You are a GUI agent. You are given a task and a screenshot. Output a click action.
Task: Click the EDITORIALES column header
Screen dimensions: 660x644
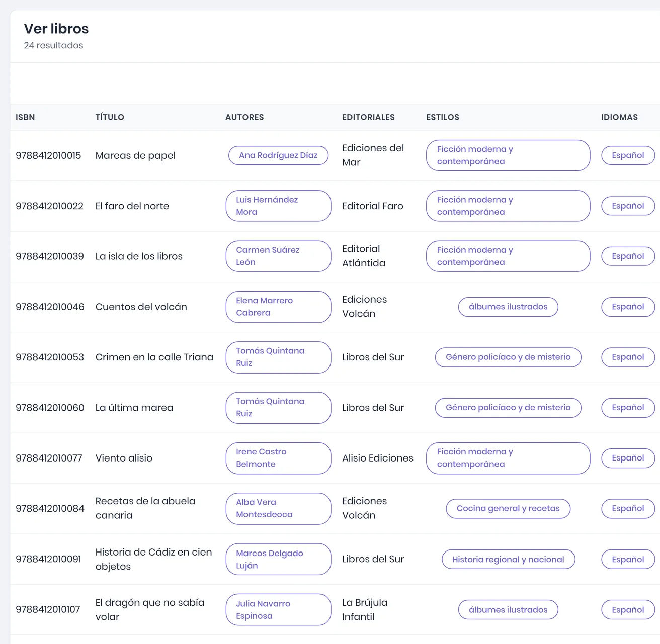coord(368,117)
